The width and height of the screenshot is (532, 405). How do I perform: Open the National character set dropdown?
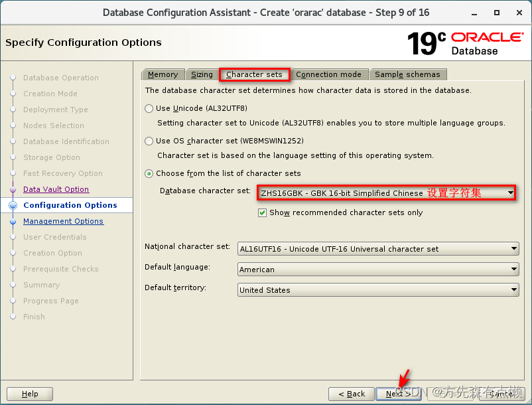pos(378,249)
